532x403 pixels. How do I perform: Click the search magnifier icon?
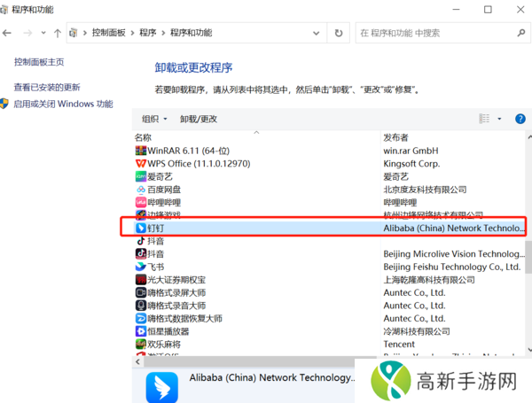tap(521, 33)
